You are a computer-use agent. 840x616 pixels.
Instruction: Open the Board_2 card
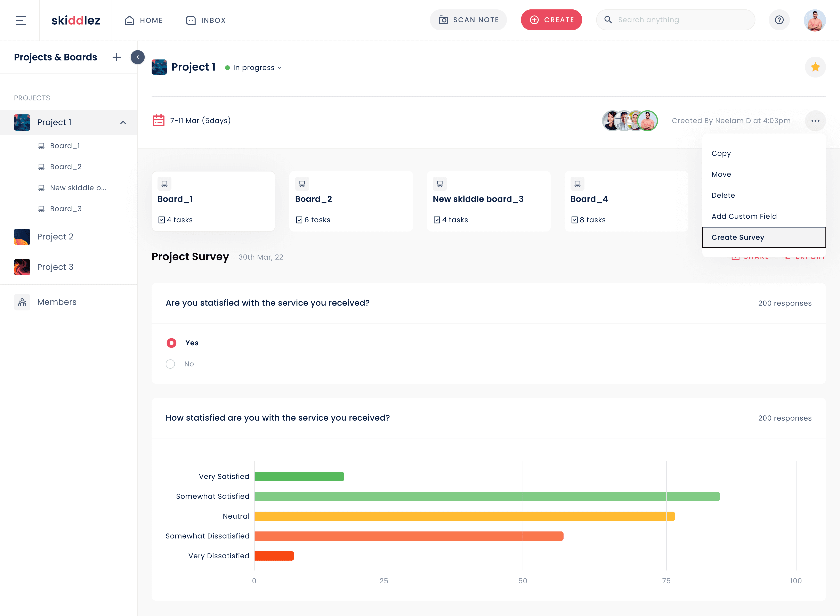click(351, 201)
